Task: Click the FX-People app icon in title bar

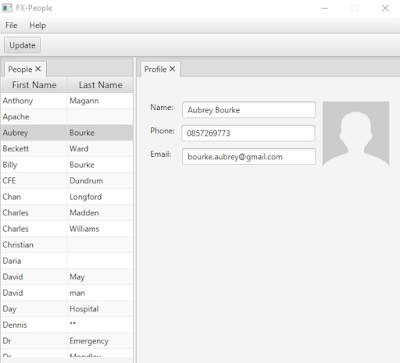Action: (x=7, y=8)
